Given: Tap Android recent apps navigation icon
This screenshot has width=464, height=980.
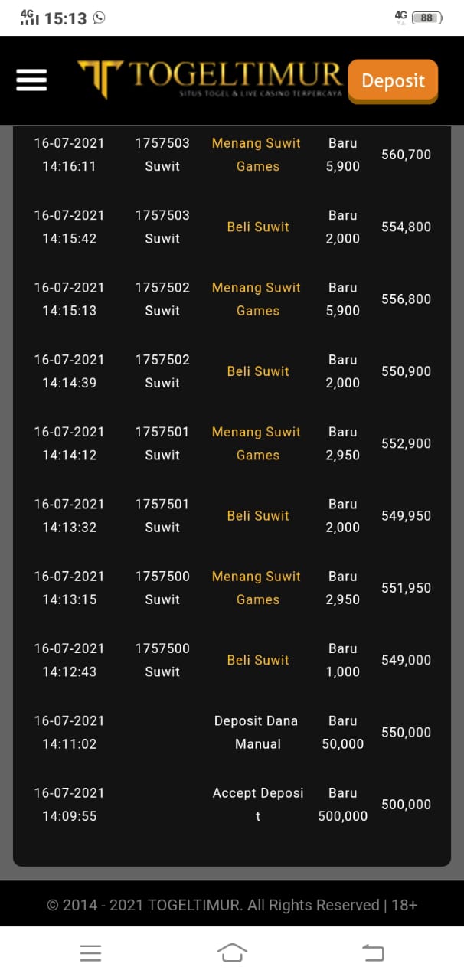Looking at the screenshot, I should [90, 952].
